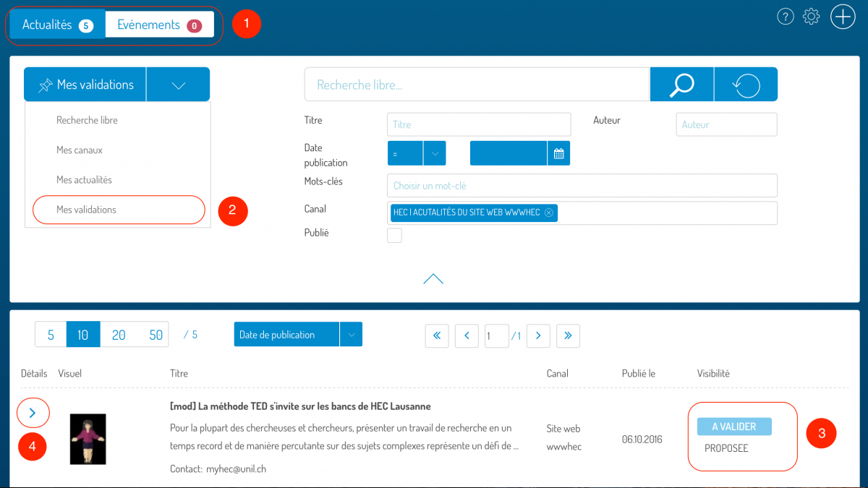Screen dimensions: 868x488
Task: Open the calendar date picker icon
Action: coord(558,153)
